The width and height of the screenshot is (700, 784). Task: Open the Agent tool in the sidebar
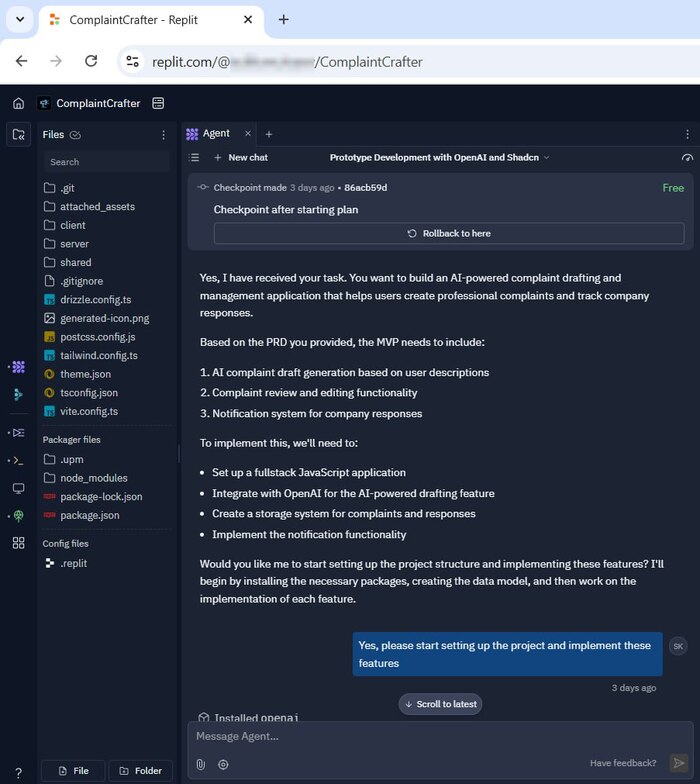tap(18, 367)
